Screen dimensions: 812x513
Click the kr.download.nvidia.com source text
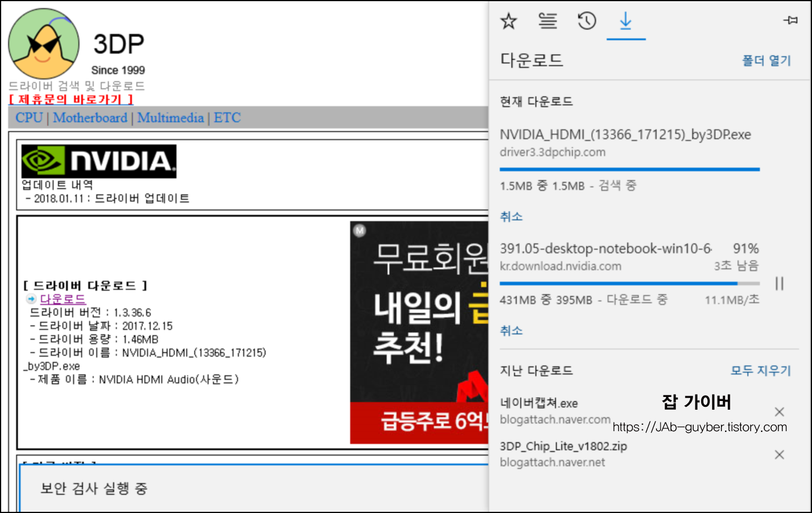pyautogui.click(x=560, y=266)
